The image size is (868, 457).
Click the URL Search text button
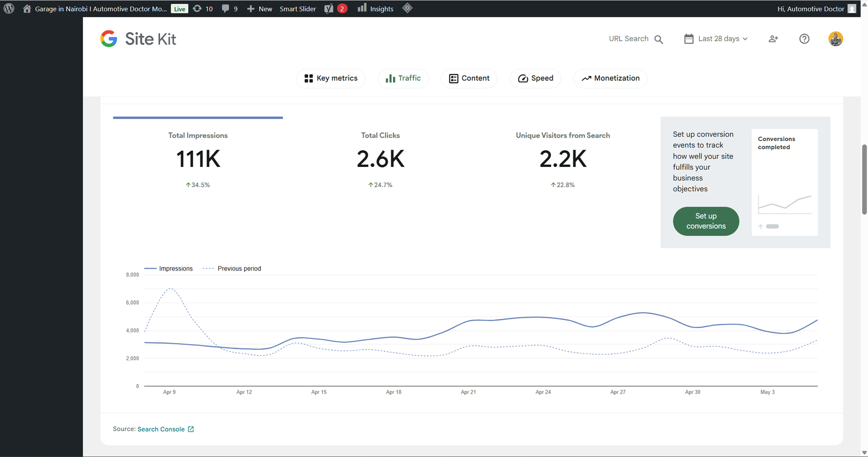pos(629,38)
